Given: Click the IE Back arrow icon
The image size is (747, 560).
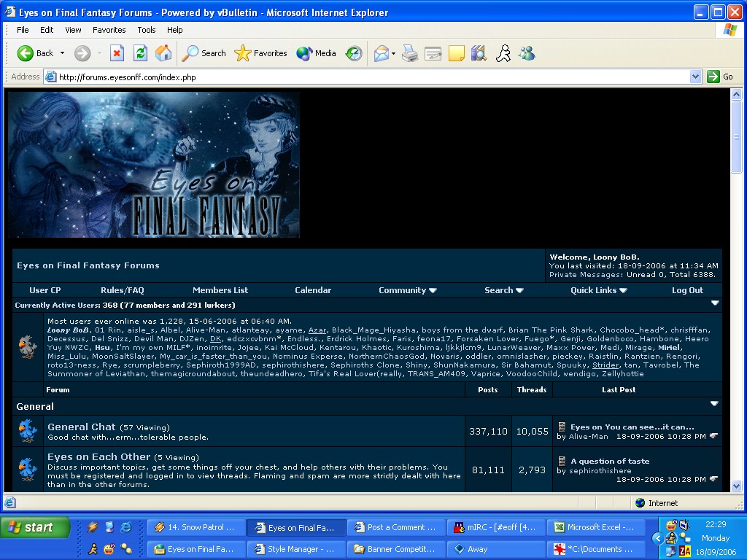Looking at the screenshot, I should tap(25, 53).
